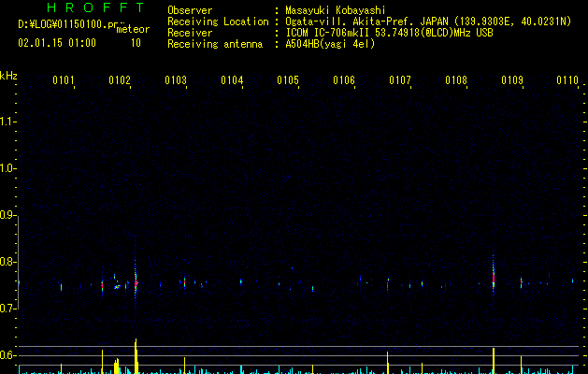Click the 0109 time marker
The height and width of the screenshot is (374, 588).
[512, 80]
